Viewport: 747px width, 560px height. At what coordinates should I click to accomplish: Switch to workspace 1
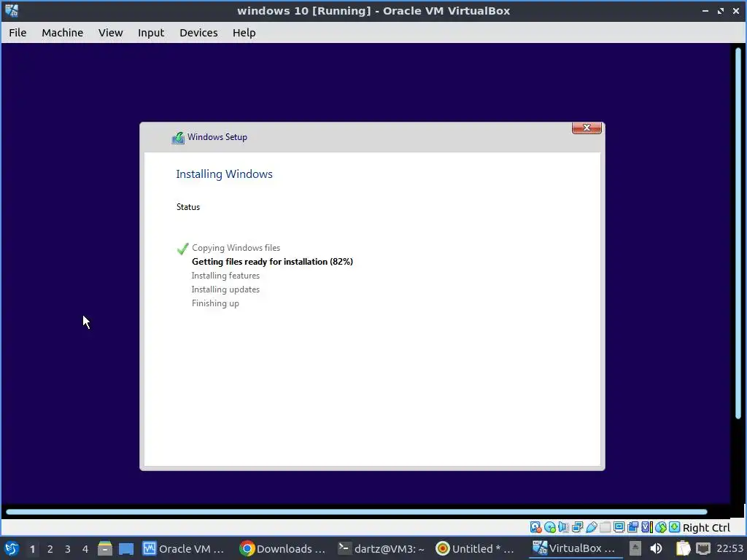click(x=32, y=549)
